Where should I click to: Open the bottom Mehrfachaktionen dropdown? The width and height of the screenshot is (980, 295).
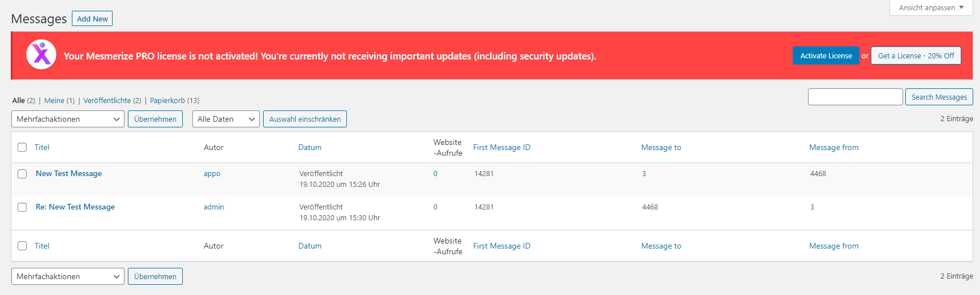[68, 276]
